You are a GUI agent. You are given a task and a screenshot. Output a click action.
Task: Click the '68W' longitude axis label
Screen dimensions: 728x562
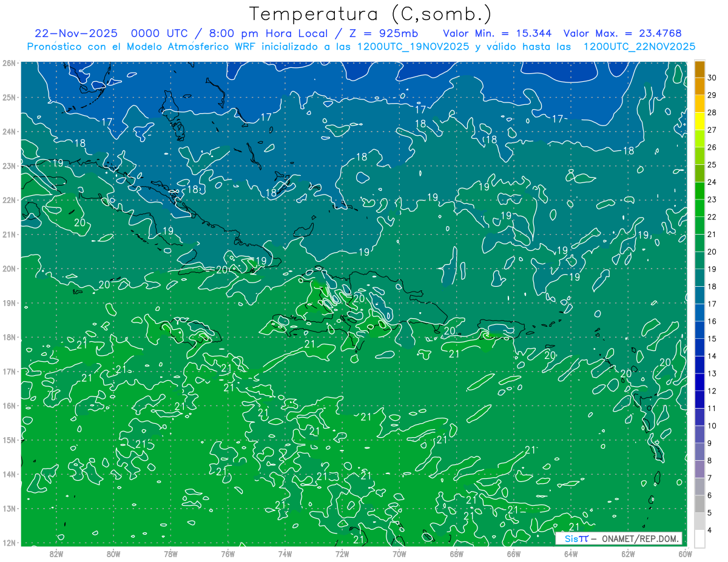pos(456,554)
